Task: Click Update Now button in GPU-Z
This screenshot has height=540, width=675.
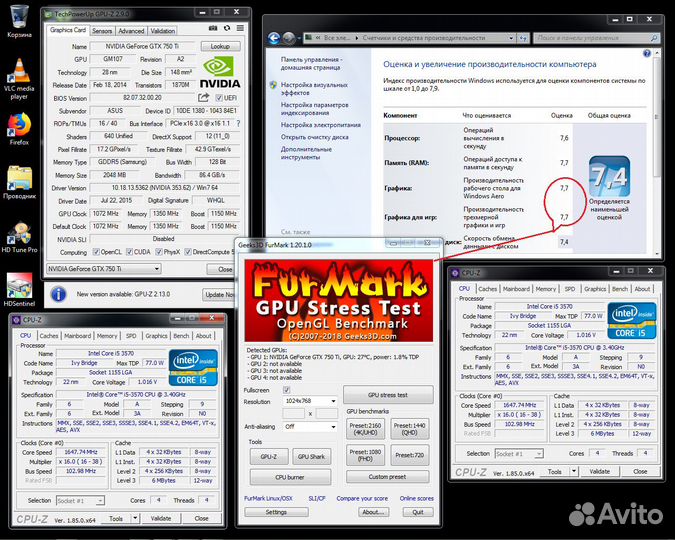Action: click(220, 295)
